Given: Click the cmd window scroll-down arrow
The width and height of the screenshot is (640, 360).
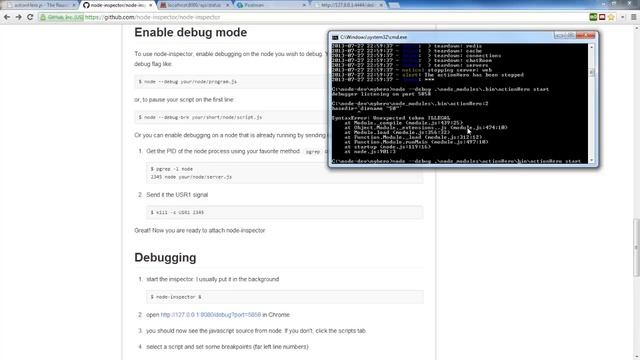Looking at the screenshot, I should pyautogui.click(x=591, y=160).
